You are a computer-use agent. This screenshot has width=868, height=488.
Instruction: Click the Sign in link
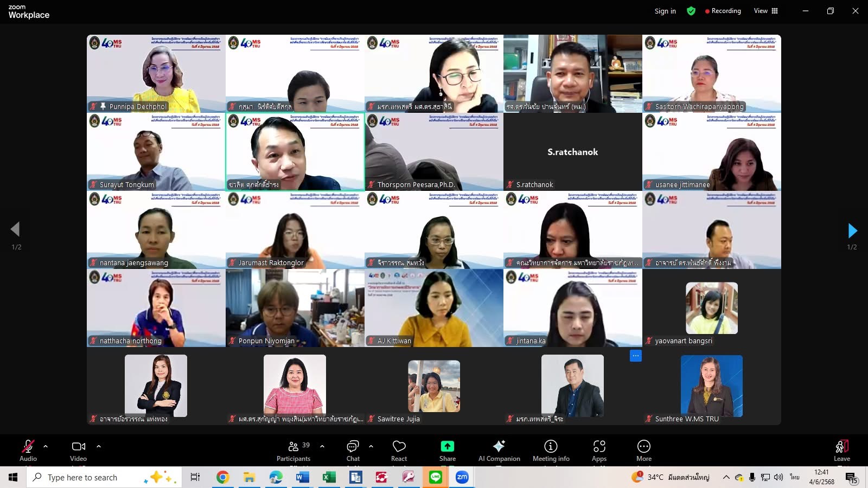pyautogui.click(x=665, y=11)
